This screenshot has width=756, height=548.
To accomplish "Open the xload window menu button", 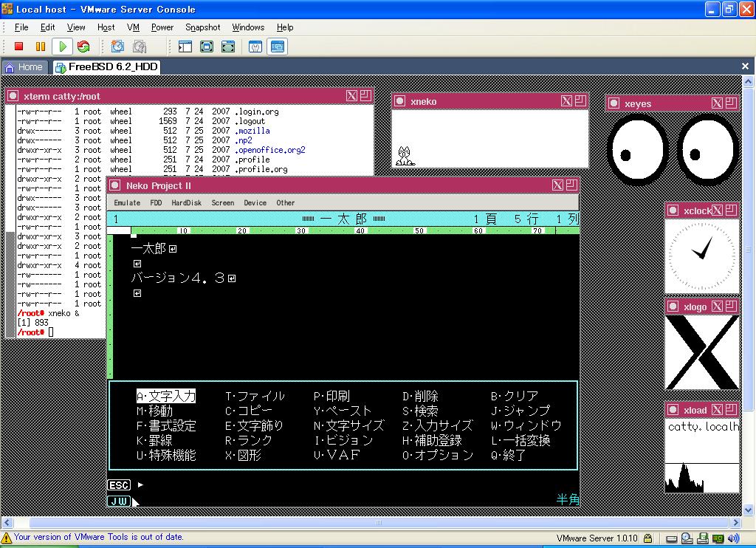I will [x=673, y=410].
